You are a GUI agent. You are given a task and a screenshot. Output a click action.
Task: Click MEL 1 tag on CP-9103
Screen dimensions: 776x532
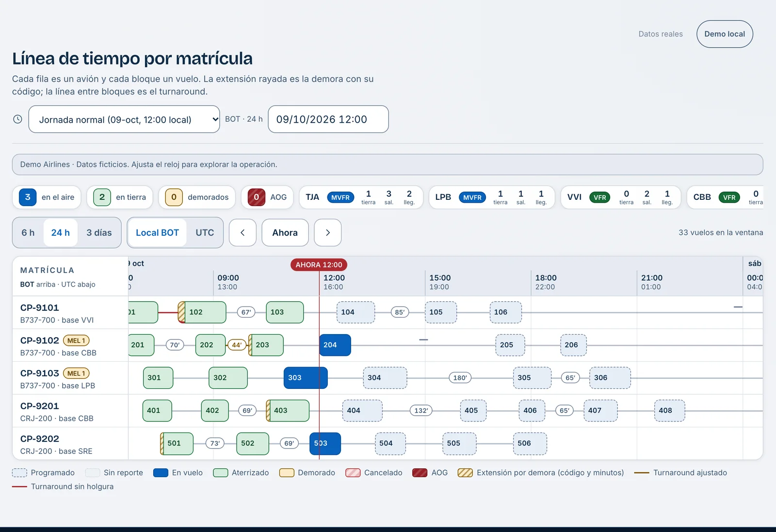click(76, 373)
